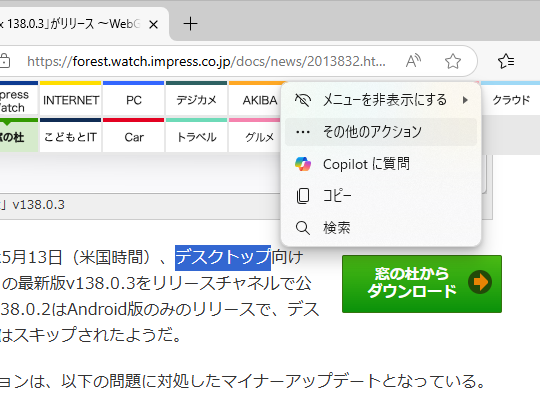Viewport: 540px width, 405px height.
Task: Click 窓の杜からダウンロード green button
Action: (x=422, y=284)
